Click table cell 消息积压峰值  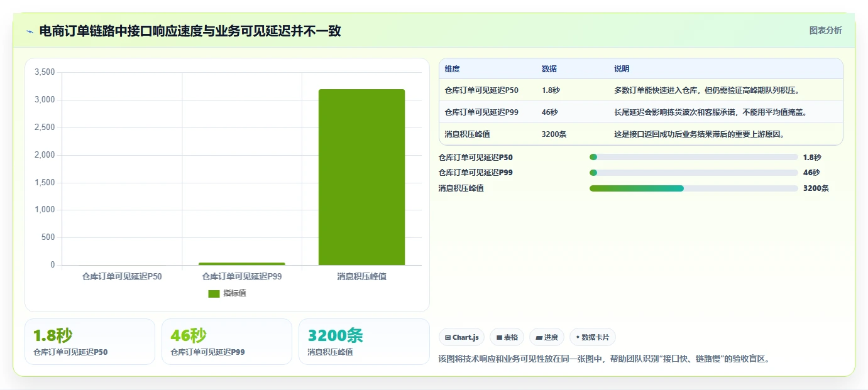(468, 134)
